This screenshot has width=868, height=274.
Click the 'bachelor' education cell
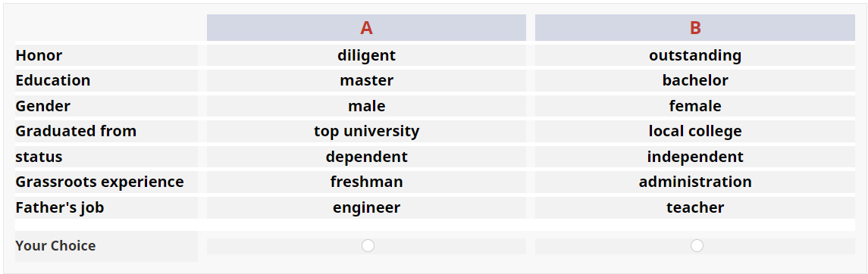pyautogui.click(x=694, y=81)
